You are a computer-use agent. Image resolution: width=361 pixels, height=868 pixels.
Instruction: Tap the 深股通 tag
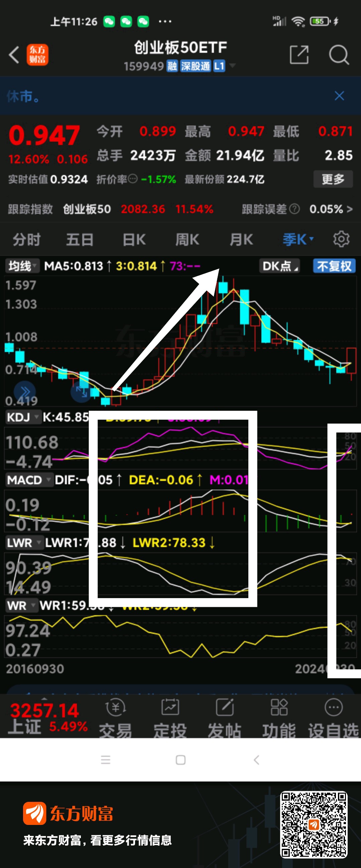(x=195, y=66)
